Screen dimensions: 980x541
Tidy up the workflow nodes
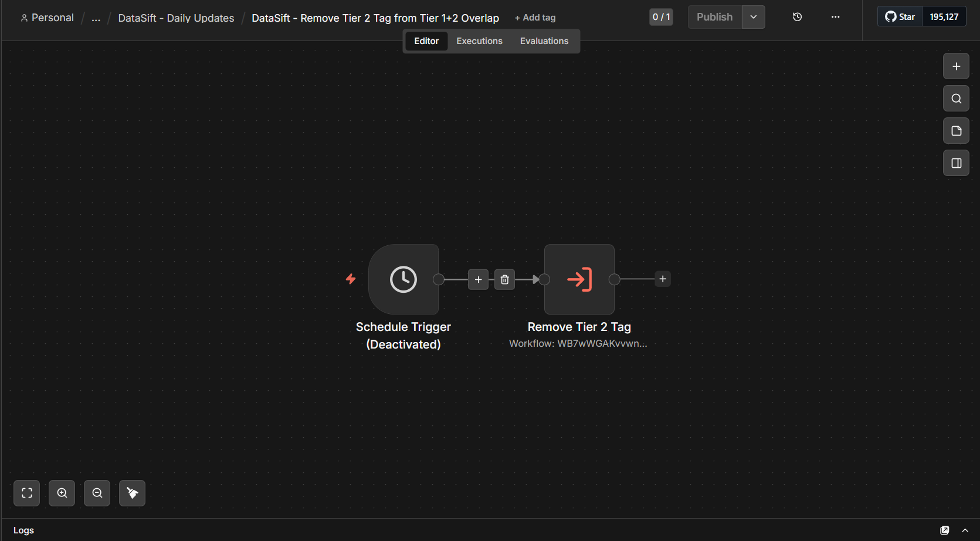(x=133, y=493)
